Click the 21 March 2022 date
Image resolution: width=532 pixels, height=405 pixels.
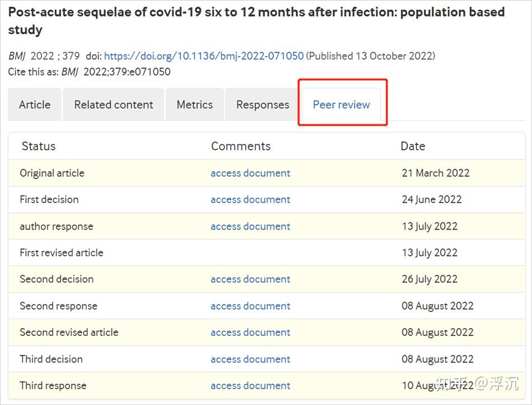436,173
